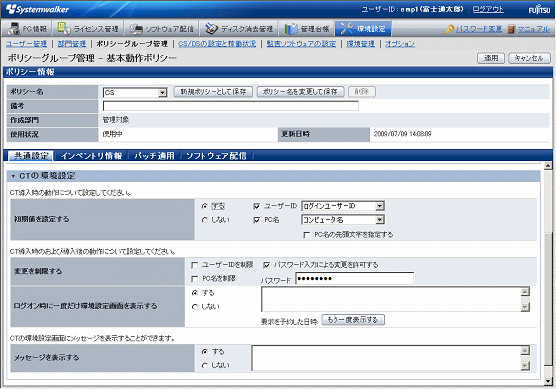Select する for メッセージを表示する
This screenshot has width=556, height=389.
point(205,352)
